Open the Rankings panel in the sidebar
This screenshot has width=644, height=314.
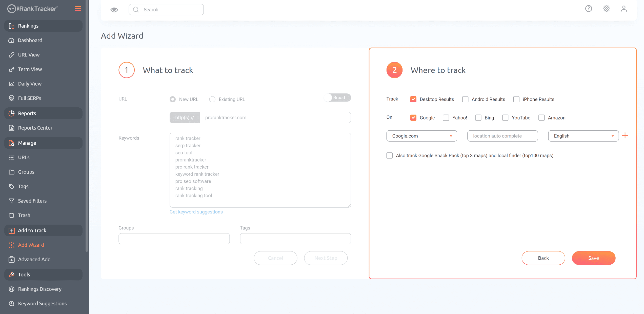(28, 26)
